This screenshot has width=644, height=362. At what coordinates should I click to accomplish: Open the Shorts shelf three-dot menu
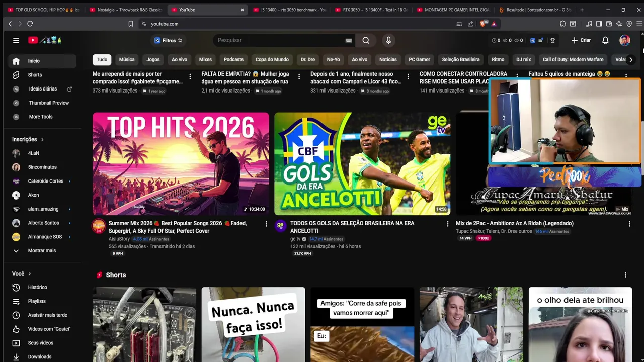(x=625, y=275)
